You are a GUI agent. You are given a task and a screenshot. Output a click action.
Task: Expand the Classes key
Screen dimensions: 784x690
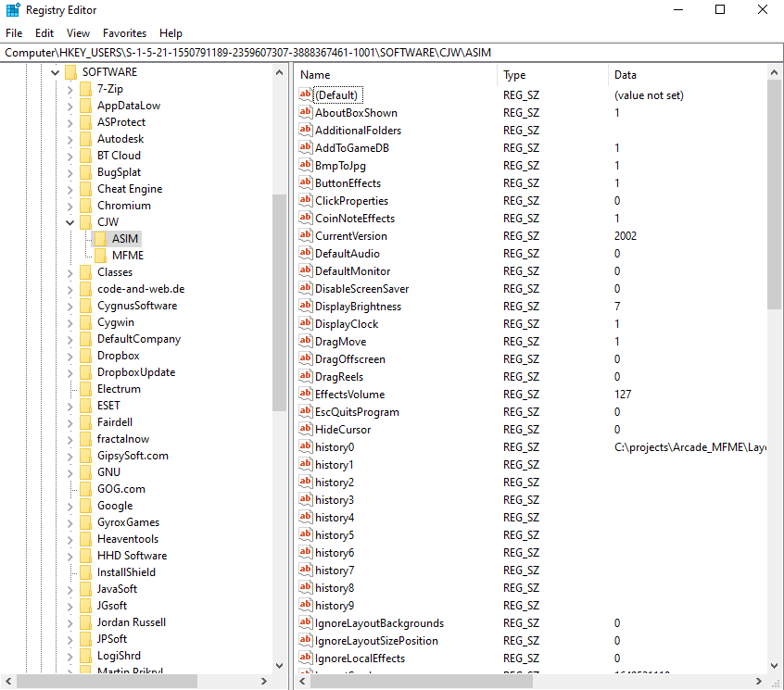click(x=70, y=273)
